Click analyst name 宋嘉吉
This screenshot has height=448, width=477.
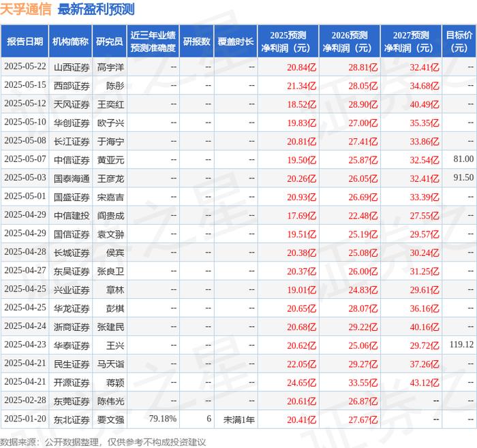110,197
